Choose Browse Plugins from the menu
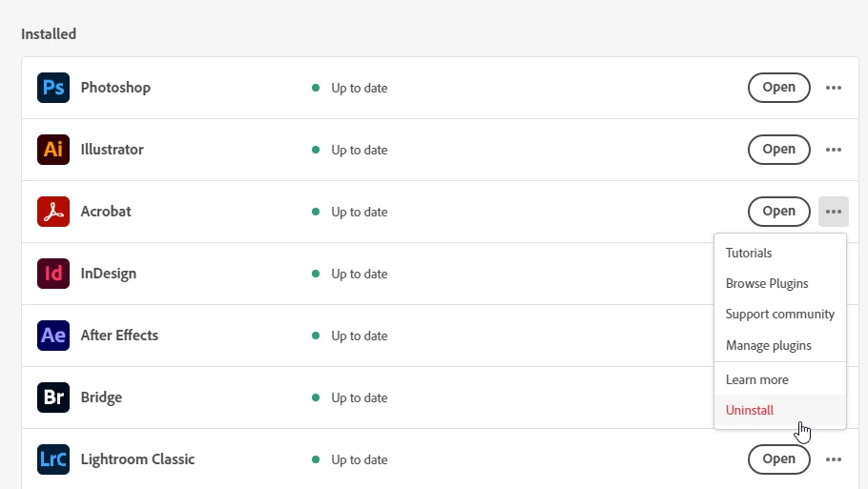The image size is (868, 489). [780, 283]
